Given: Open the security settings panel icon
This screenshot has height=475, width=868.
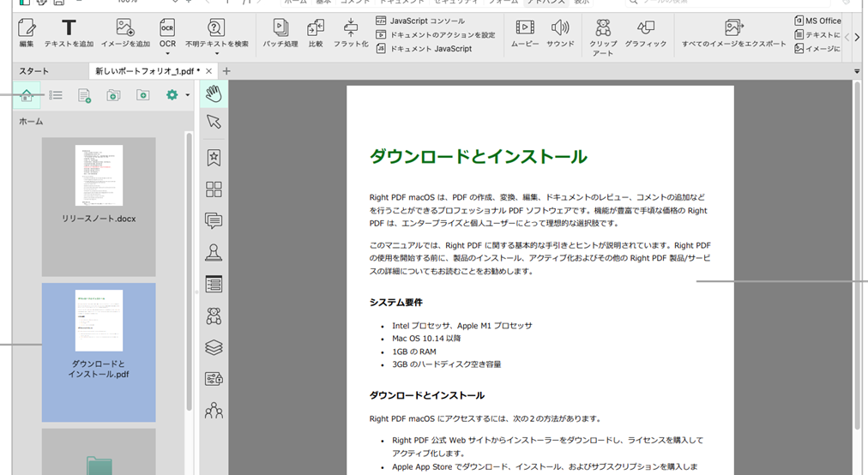Looking at the screenshot, I should tap(214, 379).
